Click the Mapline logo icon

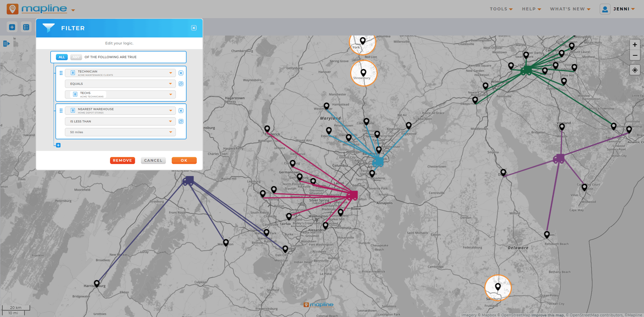coord(12,9)
